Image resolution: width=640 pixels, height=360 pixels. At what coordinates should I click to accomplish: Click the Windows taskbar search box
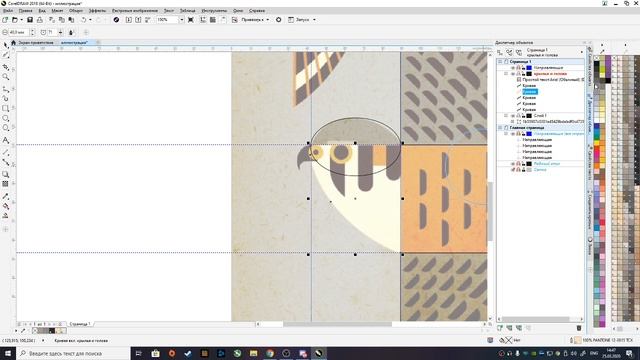click(x=73, y=353)
